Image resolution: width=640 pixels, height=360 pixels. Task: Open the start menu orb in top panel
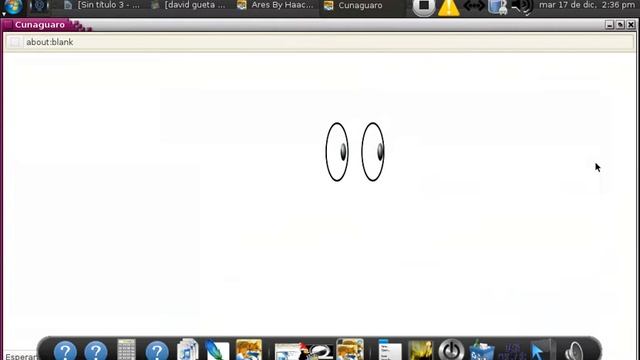(13, 6)
